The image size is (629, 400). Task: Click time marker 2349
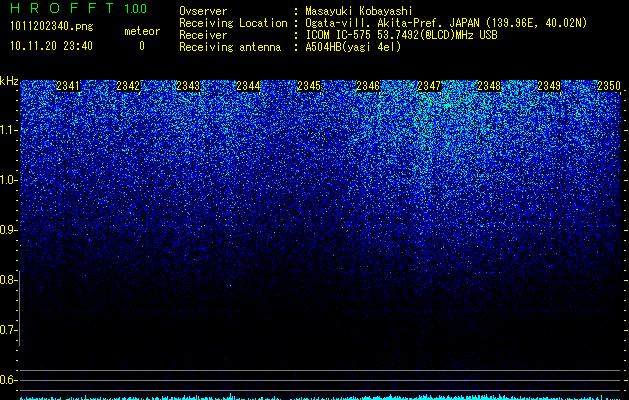click(549, 86)
